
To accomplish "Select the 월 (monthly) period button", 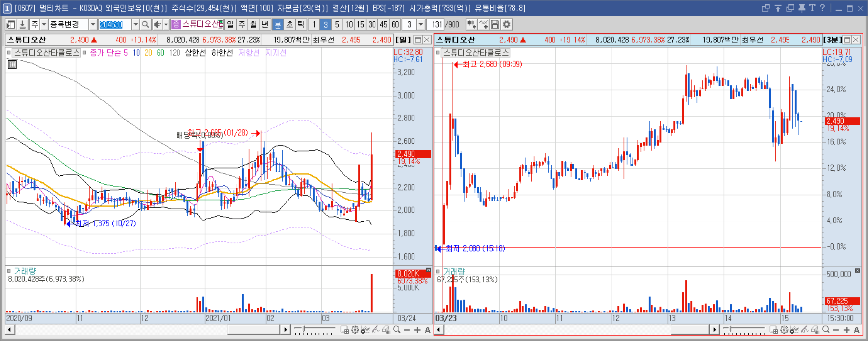I will (254, 24).
